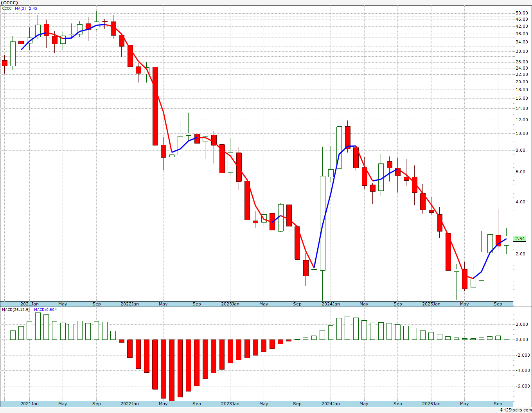The height and width of the screenshot is (413, 532).
Task: Click 2023Jan on the price chart time axis
Action: pyautogui.click(x=230, y=304)
